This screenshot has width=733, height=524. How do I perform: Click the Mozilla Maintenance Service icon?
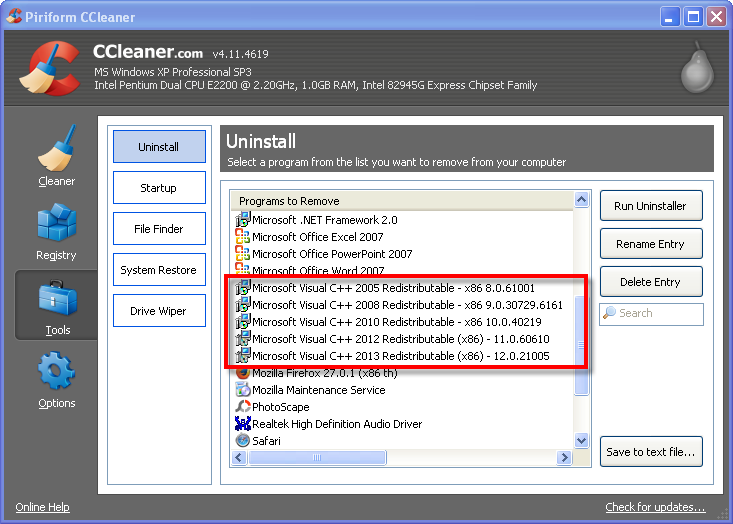[x=243, y=389]
